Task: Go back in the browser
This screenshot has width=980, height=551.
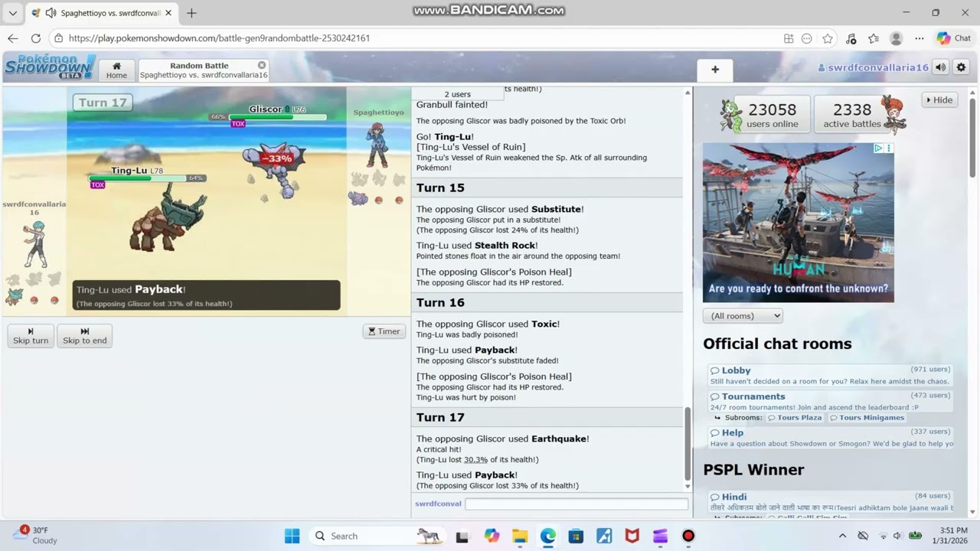Action: coord(13,38)
